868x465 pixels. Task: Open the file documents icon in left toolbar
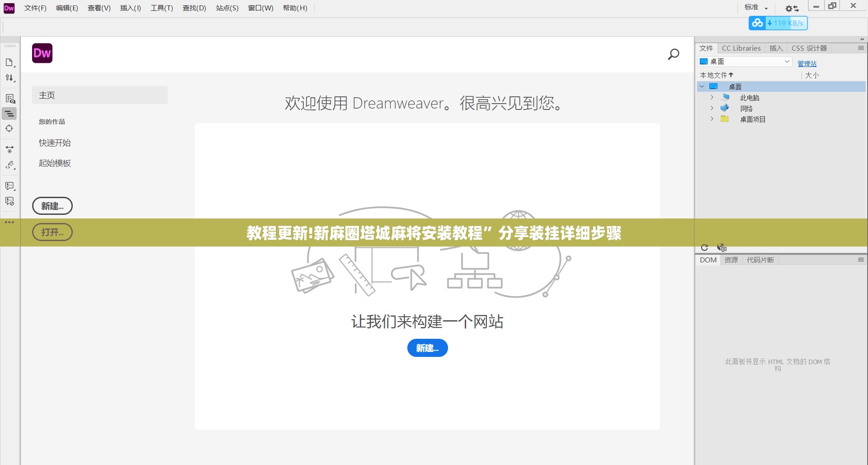tap(9, 62)
